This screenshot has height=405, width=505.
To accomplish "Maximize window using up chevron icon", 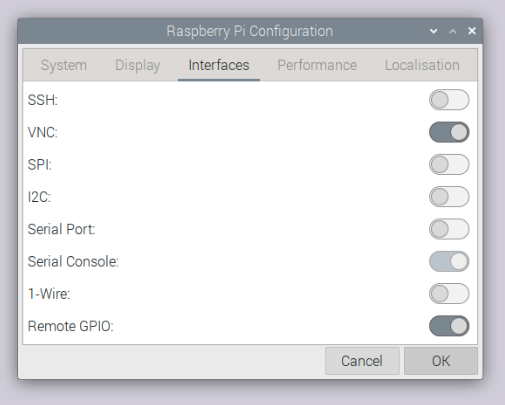I will 453,31.
